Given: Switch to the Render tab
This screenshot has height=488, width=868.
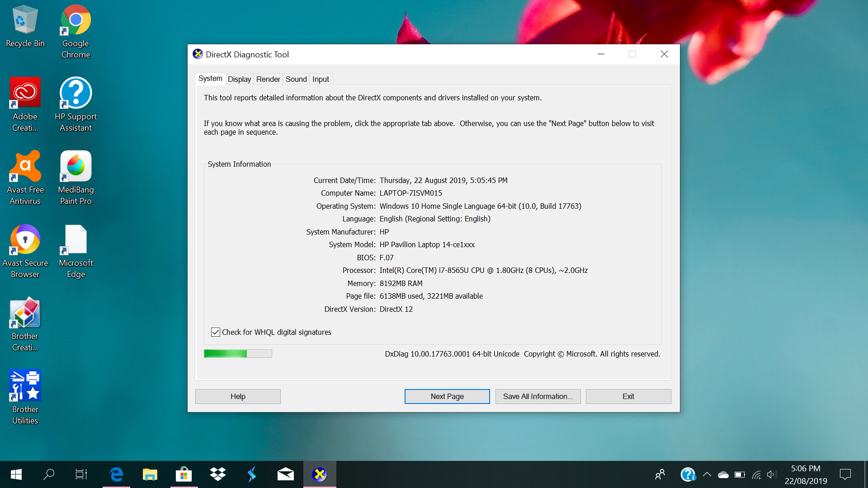Looking at the screenshot, I should tap(268, 79).
